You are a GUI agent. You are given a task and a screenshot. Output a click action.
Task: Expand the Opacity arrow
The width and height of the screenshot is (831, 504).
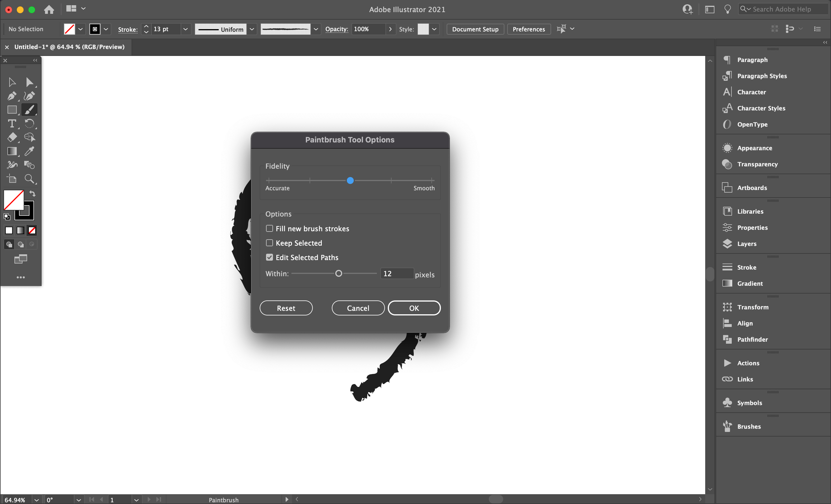coord(390,29)
